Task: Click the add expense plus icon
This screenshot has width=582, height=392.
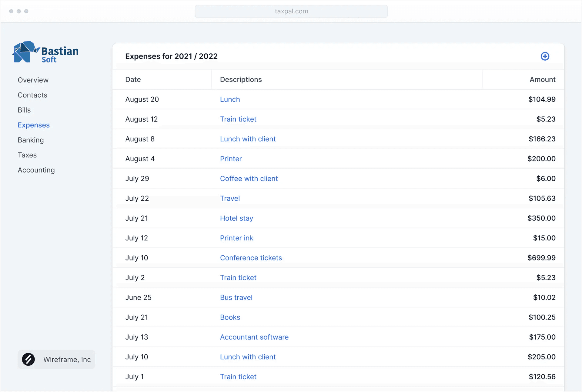Action: (545, 56)
